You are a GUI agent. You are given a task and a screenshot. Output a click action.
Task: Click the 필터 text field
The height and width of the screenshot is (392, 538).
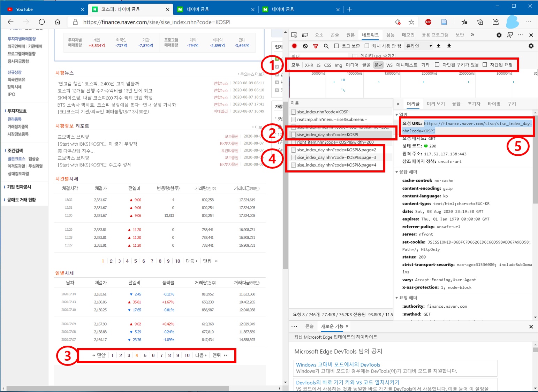pos(319,56)
